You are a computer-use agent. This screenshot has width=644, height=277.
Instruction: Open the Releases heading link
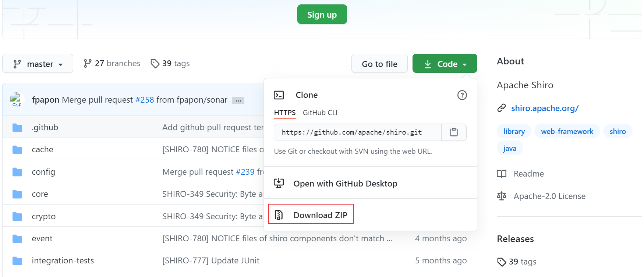tap(515, 239)
